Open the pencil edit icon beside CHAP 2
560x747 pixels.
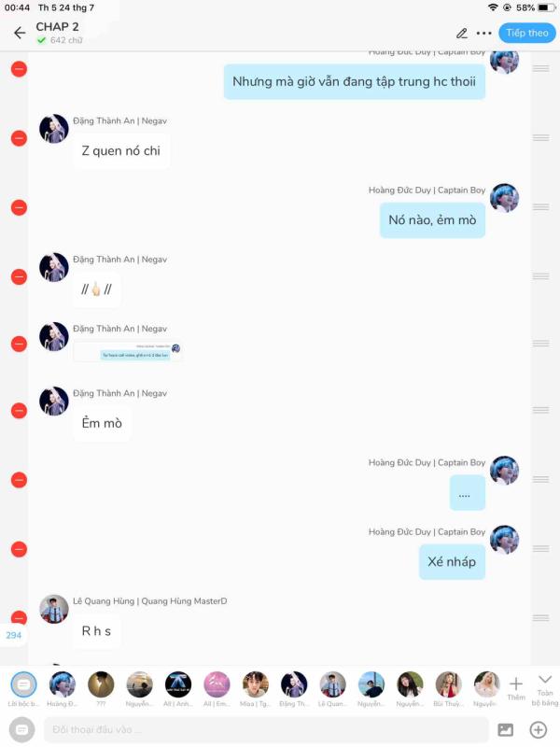coord(461,34)
